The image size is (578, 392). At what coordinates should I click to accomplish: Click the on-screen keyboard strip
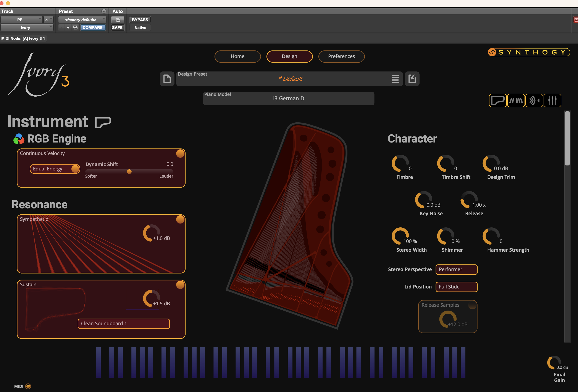click(281, 362)
